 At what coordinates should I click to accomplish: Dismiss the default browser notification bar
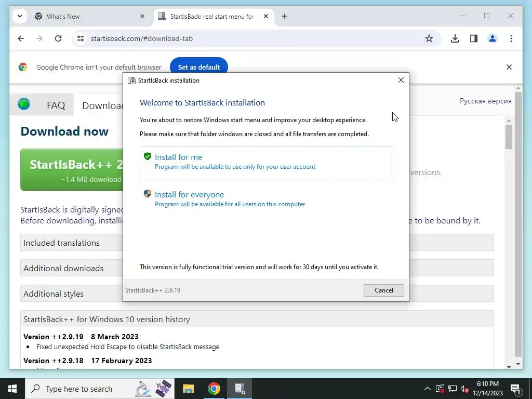coord(509,67)
